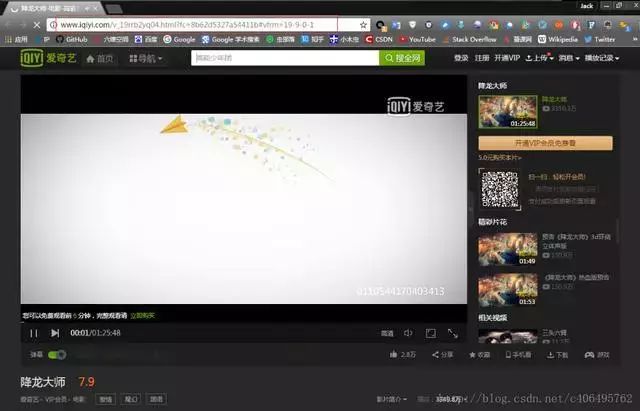Pause the video playback

[34, 333]
